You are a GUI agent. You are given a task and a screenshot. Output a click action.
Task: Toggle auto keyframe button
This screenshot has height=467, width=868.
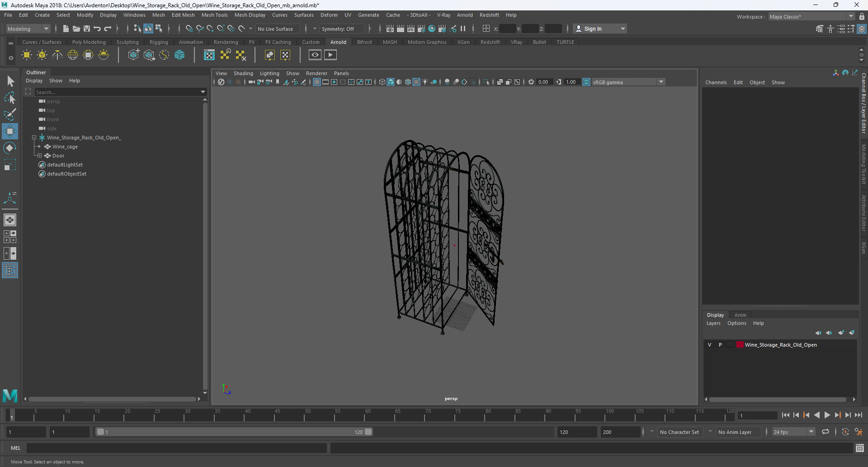845,432
